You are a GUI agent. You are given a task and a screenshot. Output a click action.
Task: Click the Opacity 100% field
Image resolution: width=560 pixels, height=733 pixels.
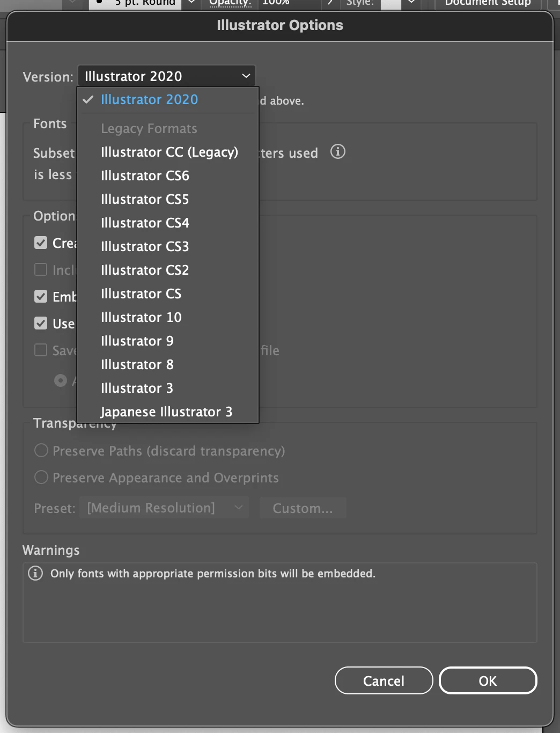tap(290, 3)
